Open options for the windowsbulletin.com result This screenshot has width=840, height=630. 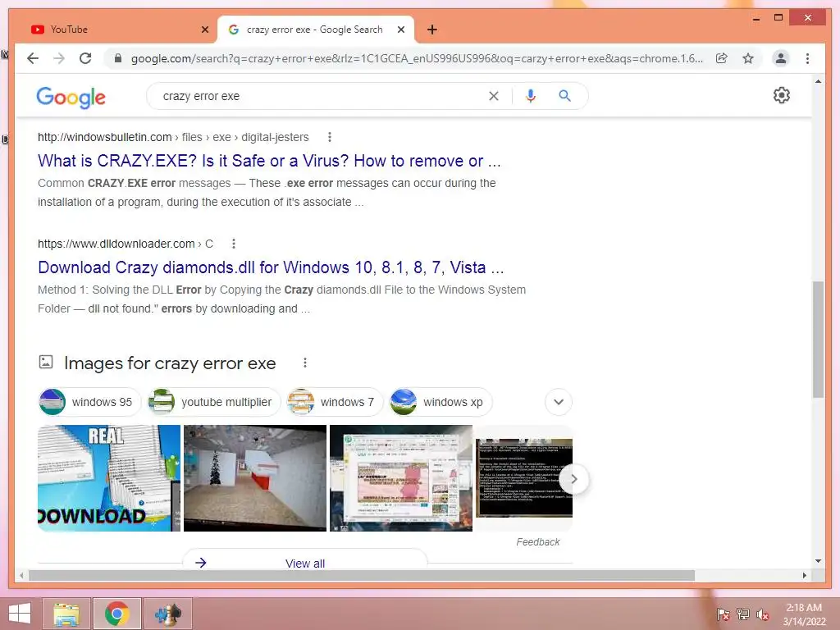(x=330, y=137)
